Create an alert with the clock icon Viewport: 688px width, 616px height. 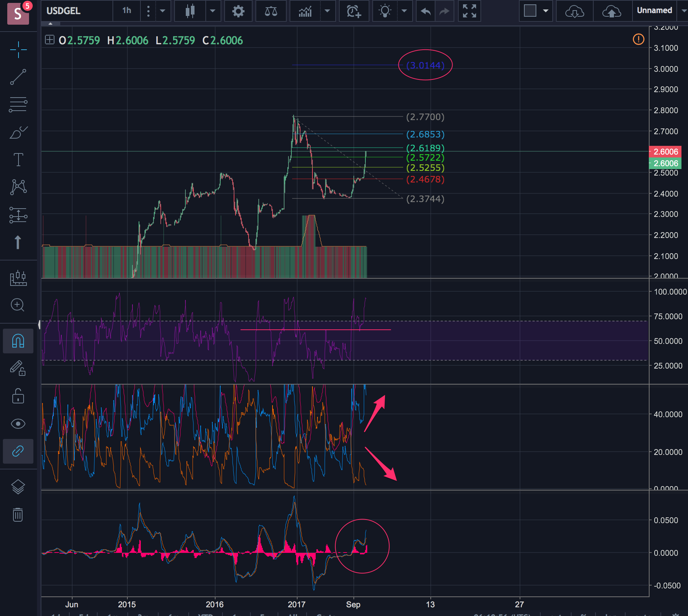click(x=353, y=11)
